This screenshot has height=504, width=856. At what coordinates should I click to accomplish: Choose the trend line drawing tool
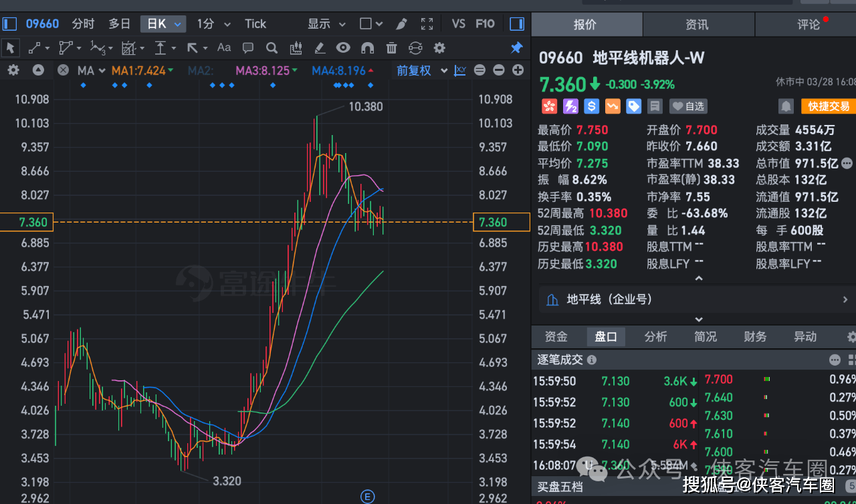pos(34,48)
